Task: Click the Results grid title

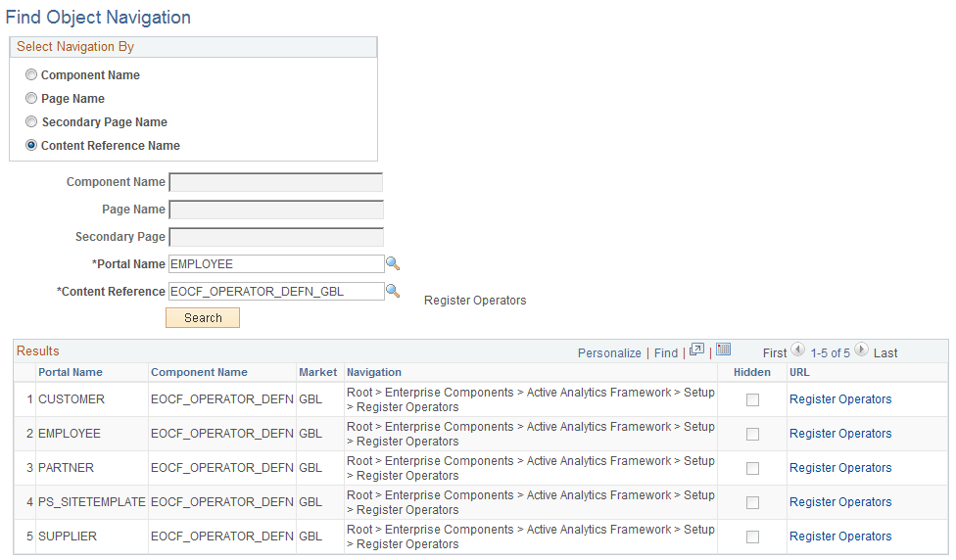Action: 38,351
